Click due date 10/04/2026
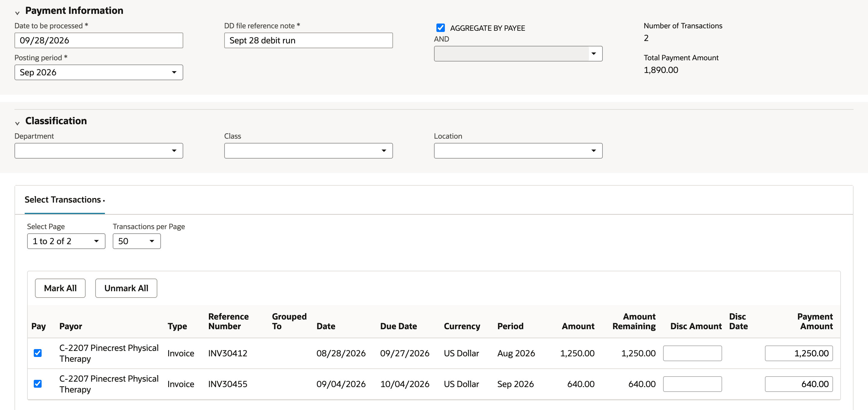Screen dimensions: 868x410 point(405,384)
